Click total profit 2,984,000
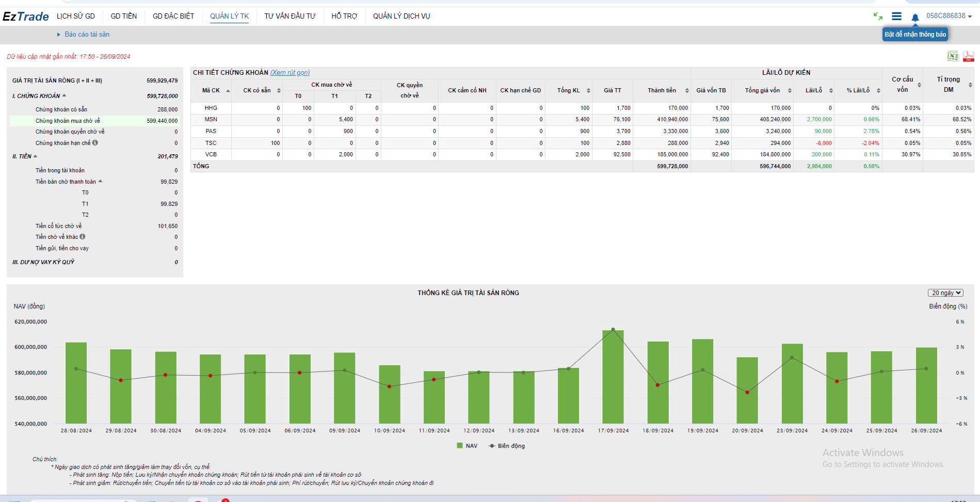Viewport: 980px width, 502px height. click(819, 166)
